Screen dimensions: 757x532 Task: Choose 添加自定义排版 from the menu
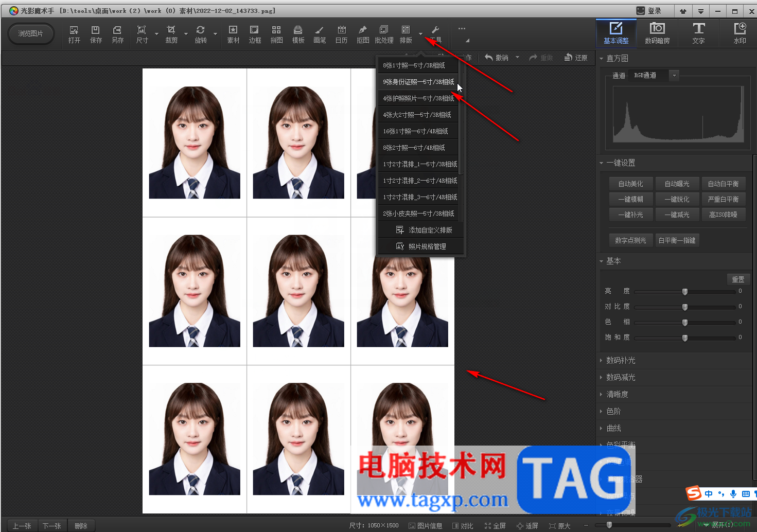(421, 230)
